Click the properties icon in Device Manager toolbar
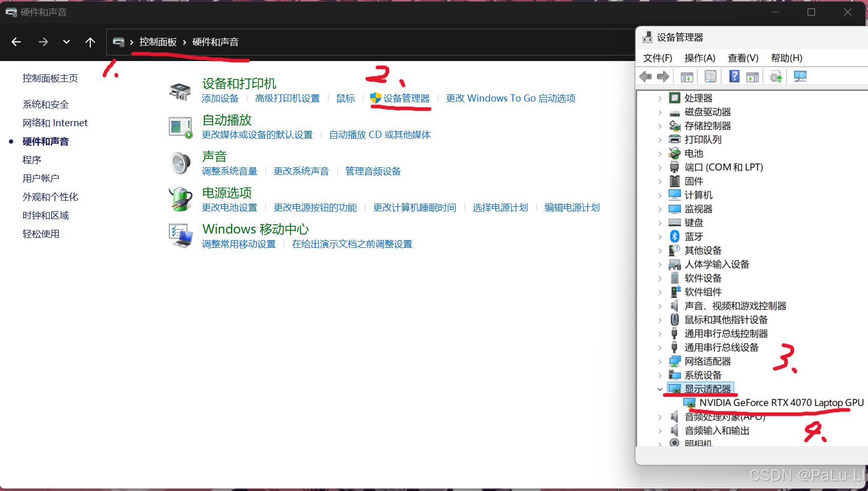868x491 pixels. (710, 77)
